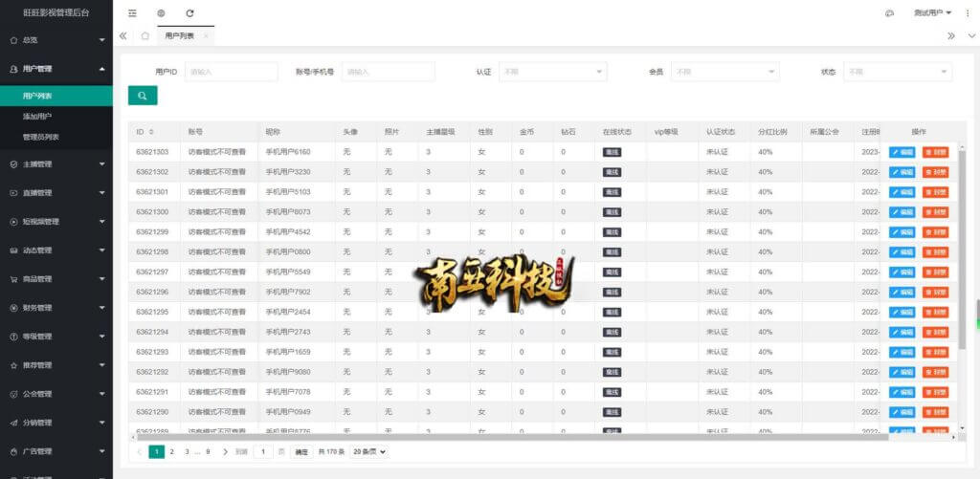Click the refresh icon in top bar
Viewport: 980px width, 479px height.
click(190, 13)
